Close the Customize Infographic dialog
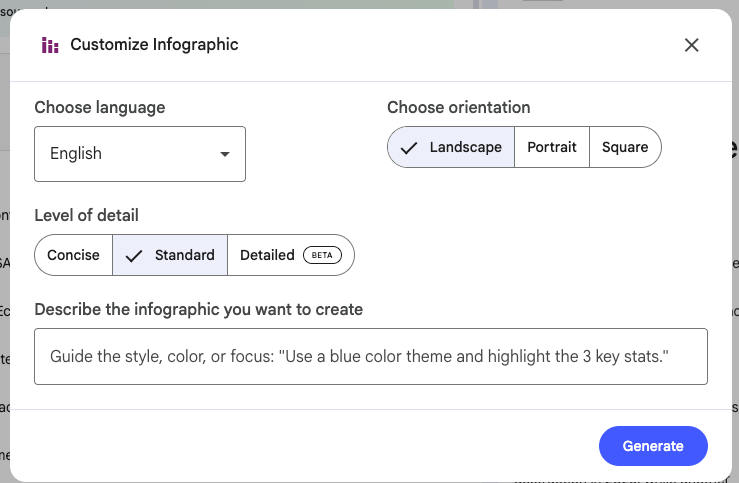 pyautogui.click(x=691, y=45)
